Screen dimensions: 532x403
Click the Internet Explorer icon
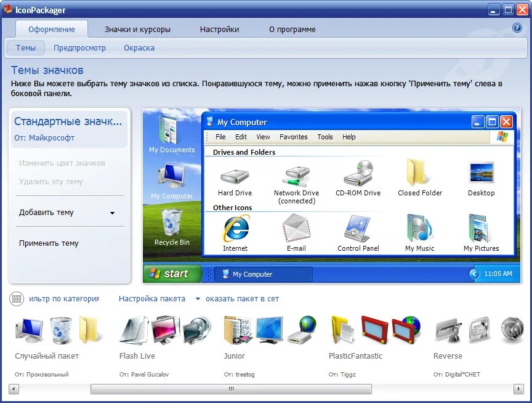point(235,228)
